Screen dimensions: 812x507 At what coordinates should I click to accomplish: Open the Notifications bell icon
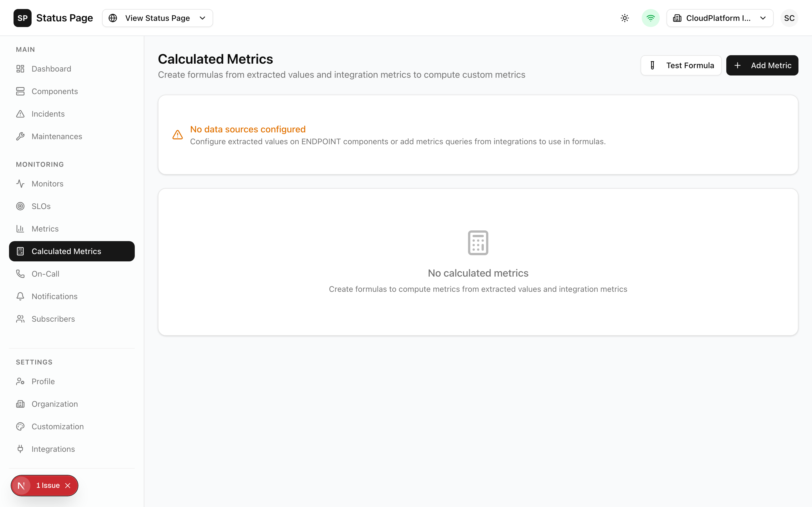[x=20, y=296]
